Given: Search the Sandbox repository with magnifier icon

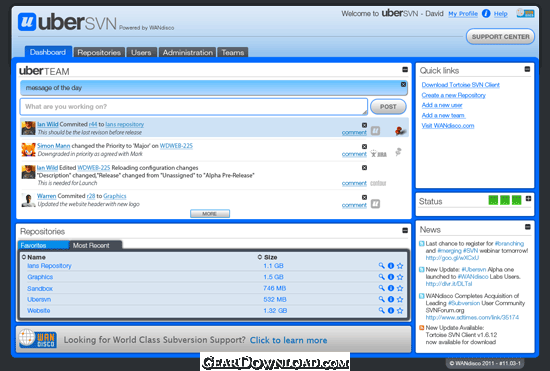Looking at the screenshot, I should [381, 288].
